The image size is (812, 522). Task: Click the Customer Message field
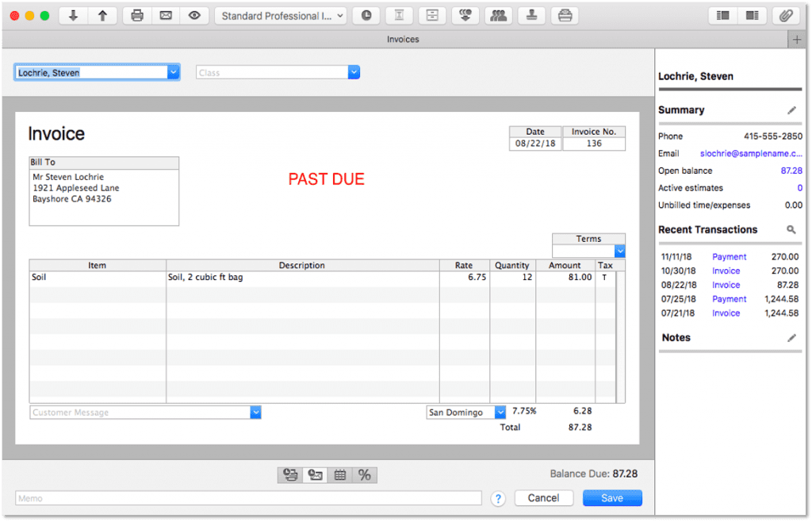140,413
